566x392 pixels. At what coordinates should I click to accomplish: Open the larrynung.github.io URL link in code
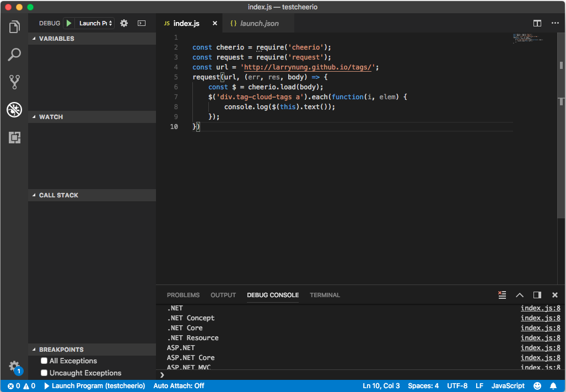(308, 67)
